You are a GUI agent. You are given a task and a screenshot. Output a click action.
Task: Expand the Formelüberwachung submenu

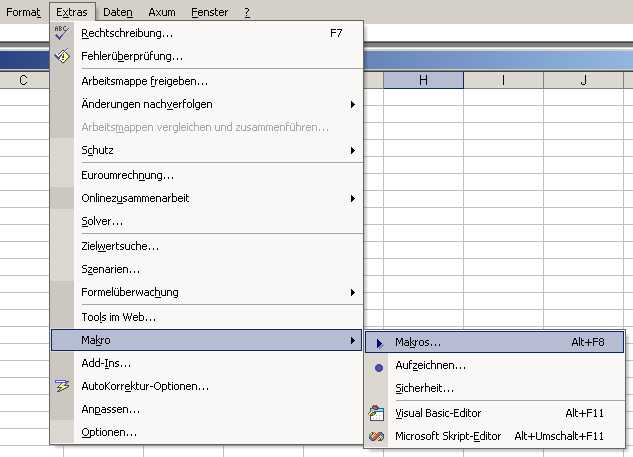click(353, 292)
